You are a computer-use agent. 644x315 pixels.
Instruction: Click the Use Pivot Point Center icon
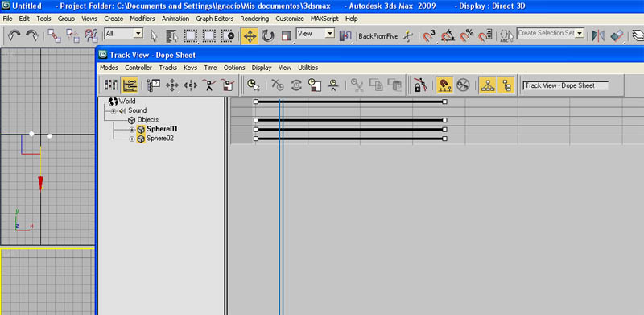point(345,36)
